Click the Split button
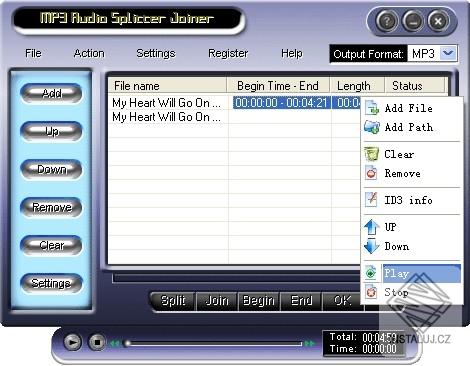 click(x=173, y=301)
